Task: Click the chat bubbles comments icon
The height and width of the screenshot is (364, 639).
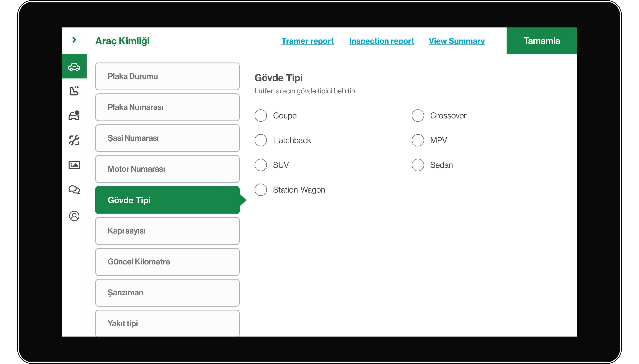Action: point(74,190)
